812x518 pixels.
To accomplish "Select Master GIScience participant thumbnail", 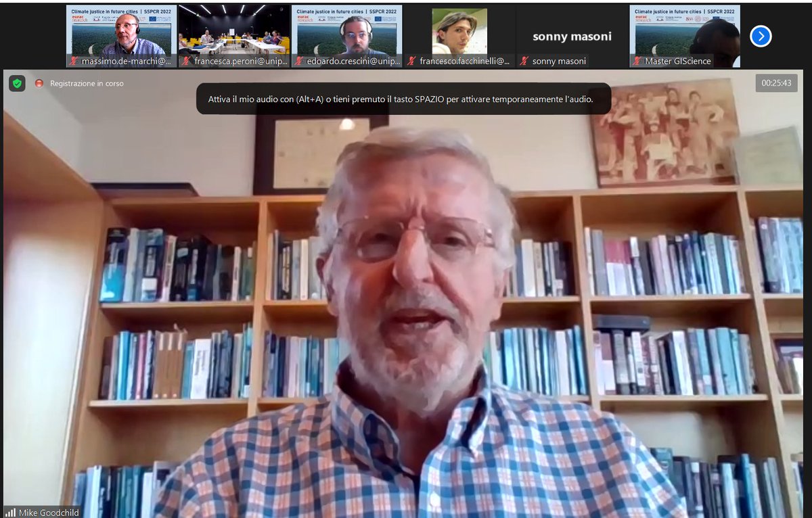I will (x=685, y=36).
